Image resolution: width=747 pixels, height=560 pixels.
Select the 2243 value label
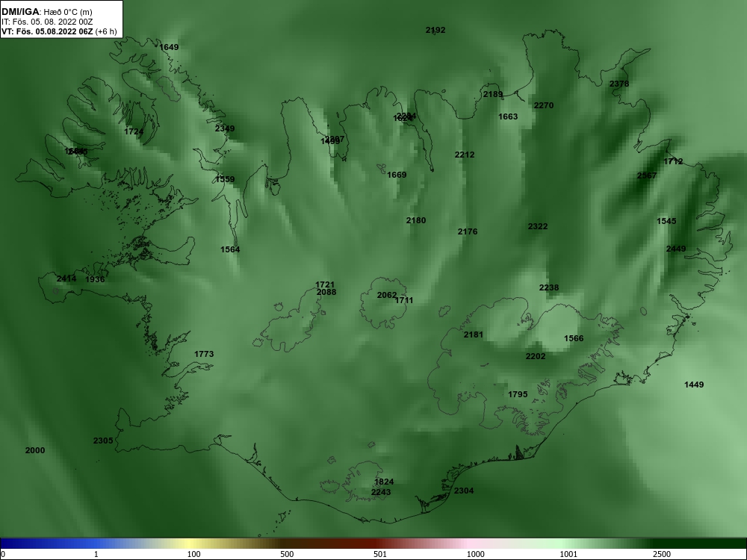click(381, 492)
